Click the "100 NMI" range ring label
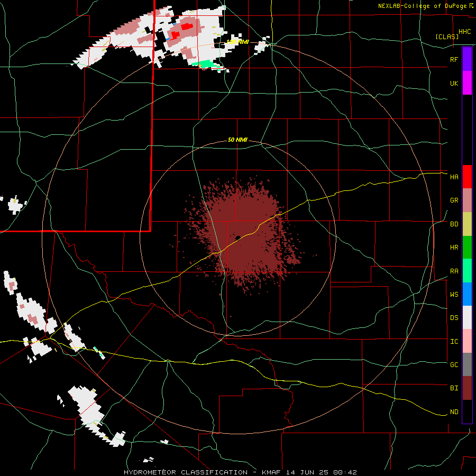 (237, 42)
